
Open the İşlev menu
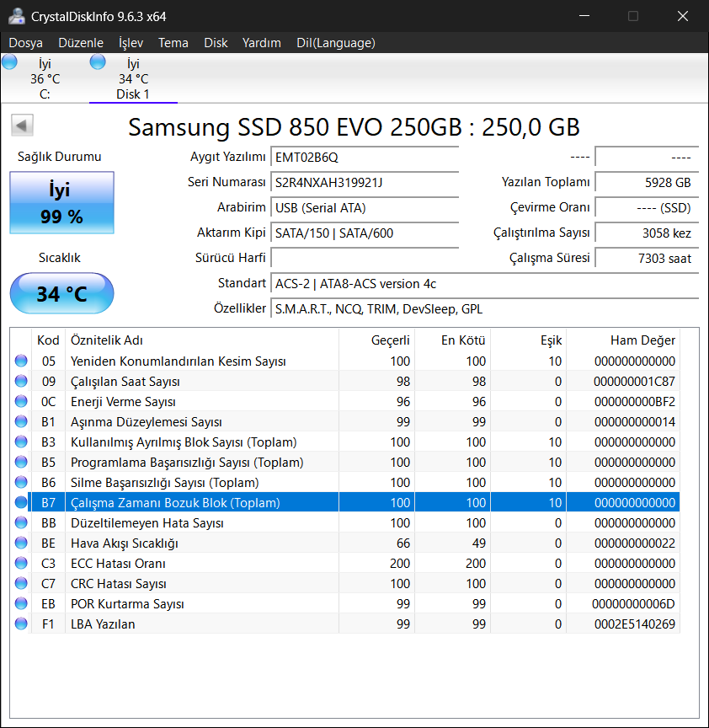click(x=131, y=43)
